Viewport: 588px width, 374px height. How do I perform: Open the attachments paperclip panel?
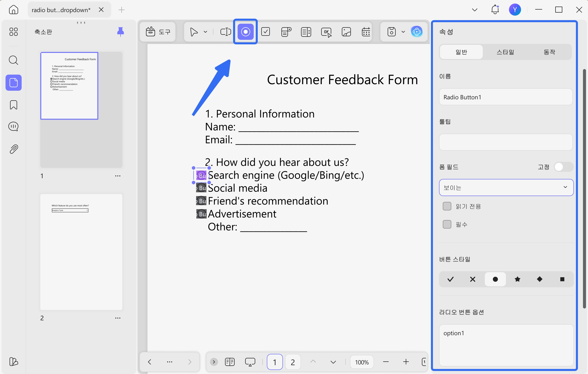(x=14, y=149)
